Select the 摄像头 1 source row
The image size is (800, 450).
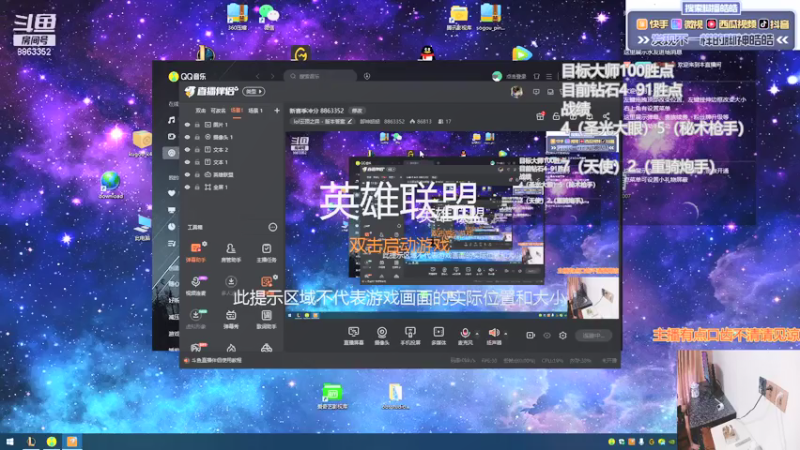pos(232,137)
